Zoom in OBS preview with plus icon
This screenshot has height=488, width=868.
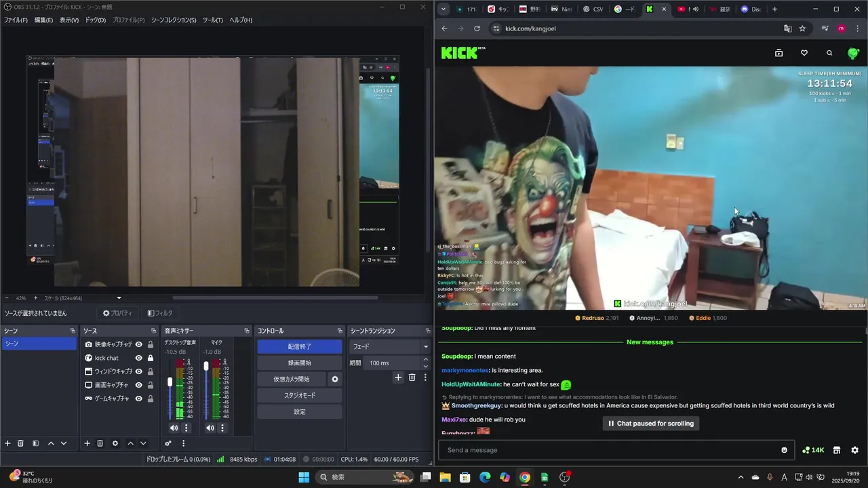tap(36, 298)
